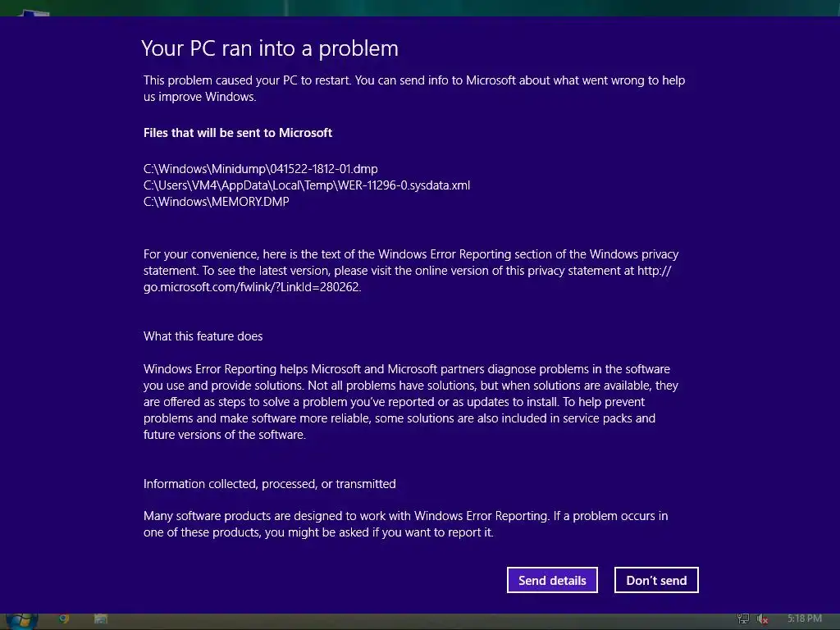Click the 'Your PC ran into a problem' heading

270,48
